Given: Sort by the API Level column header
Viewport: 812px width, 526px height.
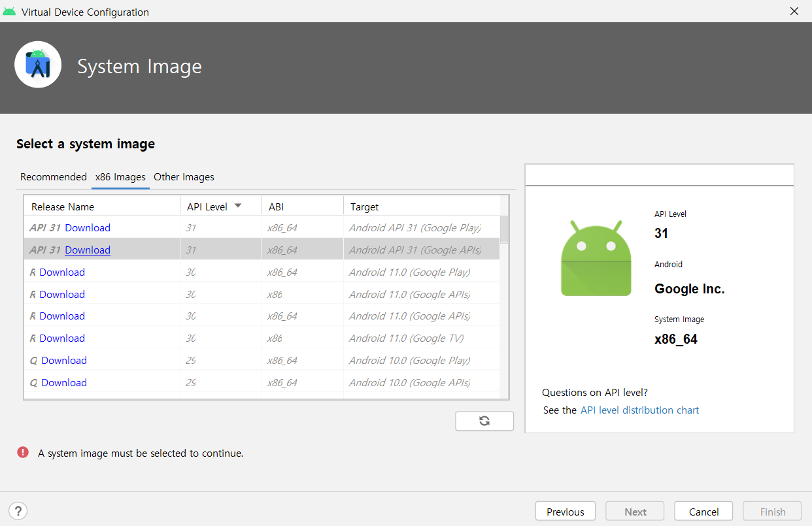Looking at the screenshot, I should coord(220,206).
